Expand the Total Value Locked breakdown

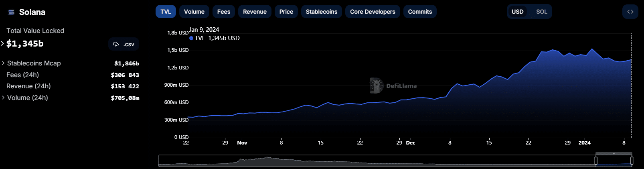2,43
